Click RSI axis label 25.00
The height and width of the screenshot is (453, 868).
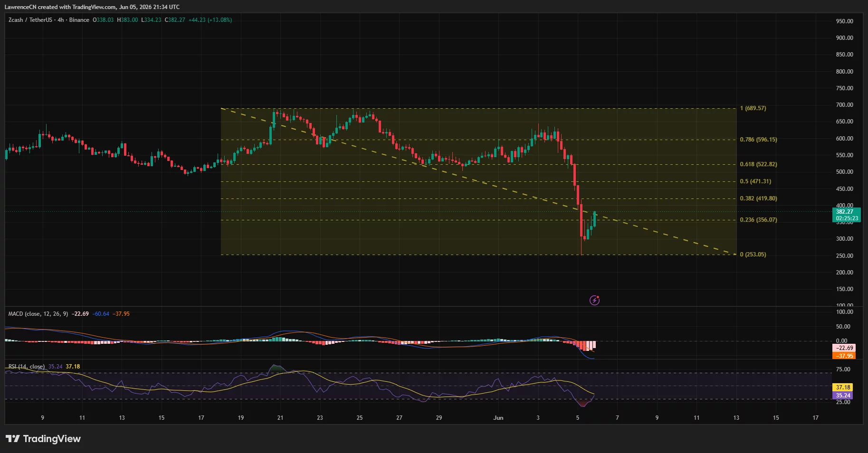[x=843, y=402]
